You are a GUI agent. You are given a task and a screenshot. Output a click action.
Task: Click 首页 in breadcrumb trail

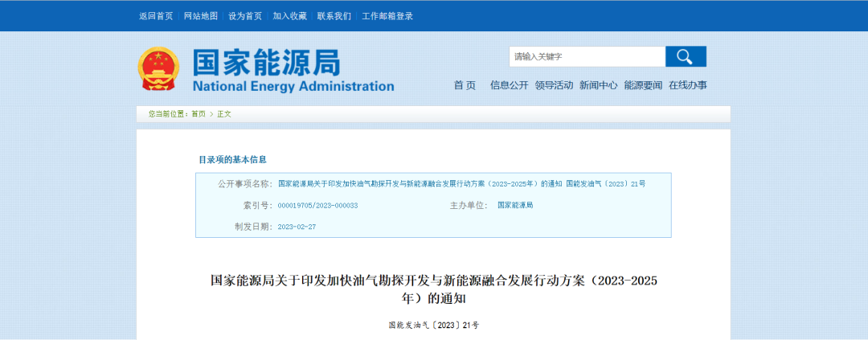pos(198,114)
